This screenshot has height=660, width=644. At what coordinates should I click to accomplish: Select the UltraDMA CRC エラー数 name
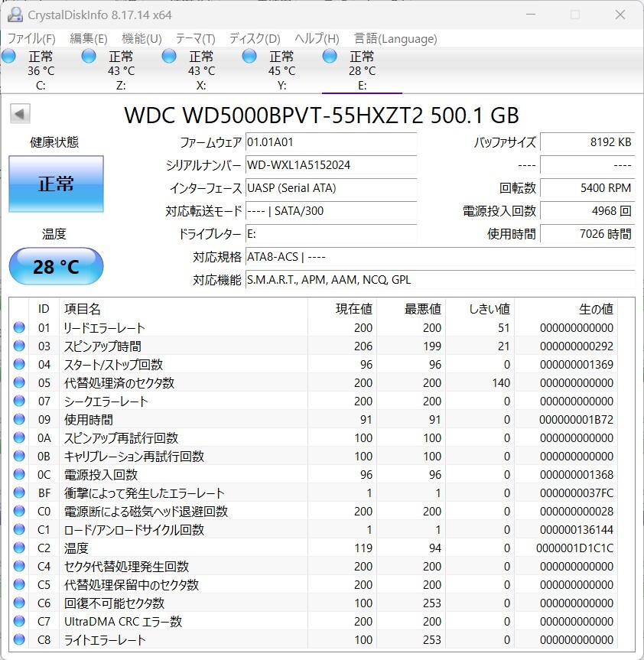[x=123, y=621]
